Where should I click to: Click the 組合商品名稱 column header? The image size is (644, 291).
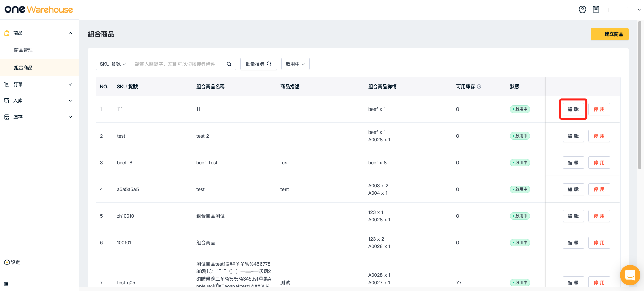click(210, 87)
